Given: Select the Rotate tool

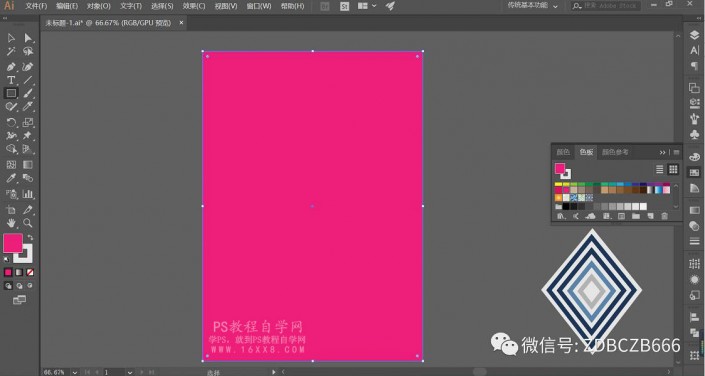Looking at the screenshot, I should click(x=11, y=122).
